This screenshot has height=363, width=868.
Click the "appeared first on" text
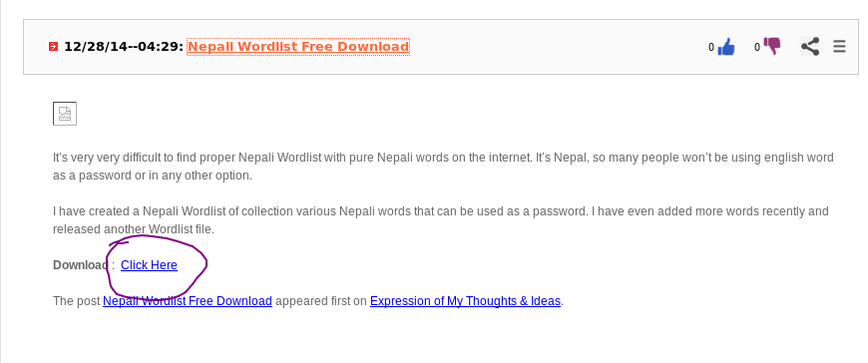321,301
